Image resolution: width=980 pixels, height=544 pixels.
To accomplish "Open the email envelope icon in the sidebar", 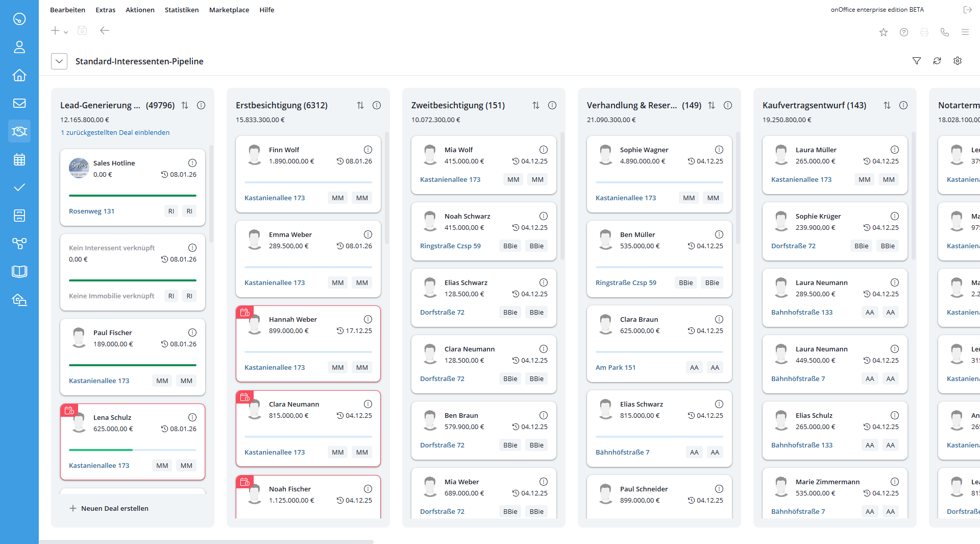I will [19, 103].
